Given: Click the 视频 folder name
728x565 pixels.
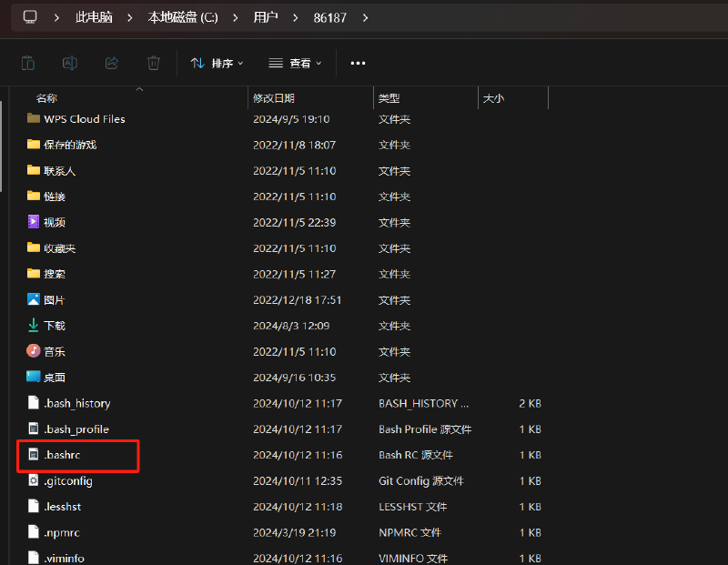Looking at the screenshot, I should (x=55, y=222).
